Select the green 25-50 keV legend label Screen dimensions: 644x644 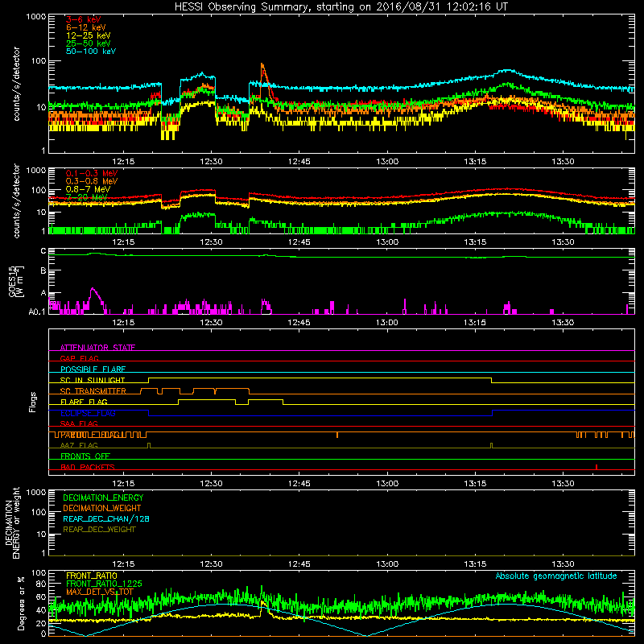pyautogui.click(x=88, y=43)
